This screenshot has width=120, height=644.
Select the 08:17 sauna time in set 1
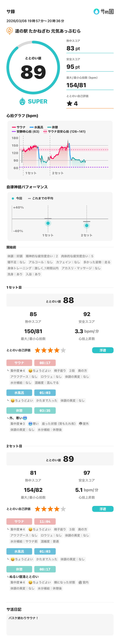tap(45, 363)
